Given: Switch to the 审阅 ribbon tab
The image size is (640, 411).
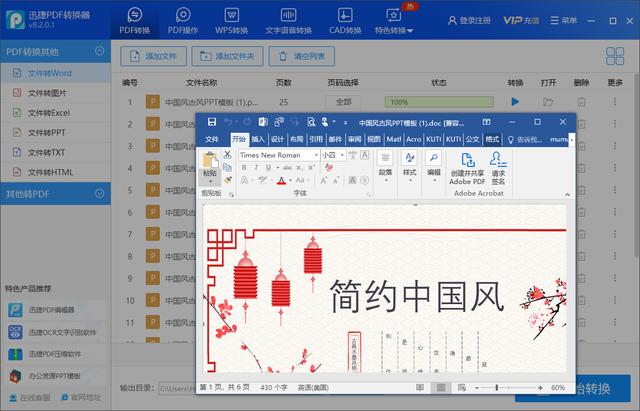Looking at the screenshot, I should (354, 139).
